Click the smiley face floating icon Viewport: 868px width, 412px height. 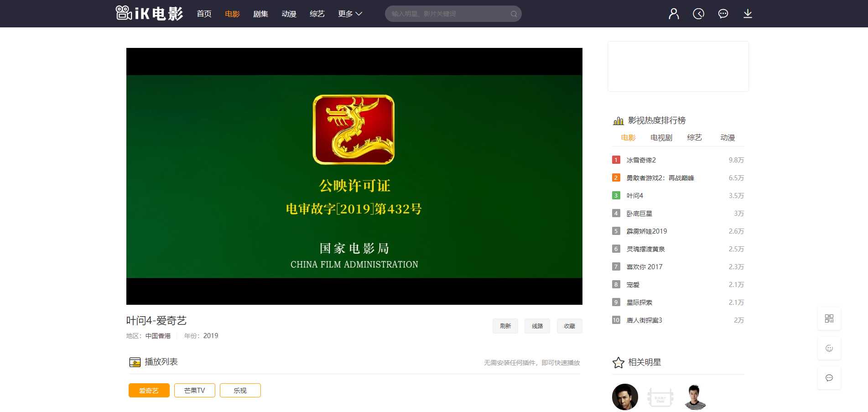click(x=829, y=348)
